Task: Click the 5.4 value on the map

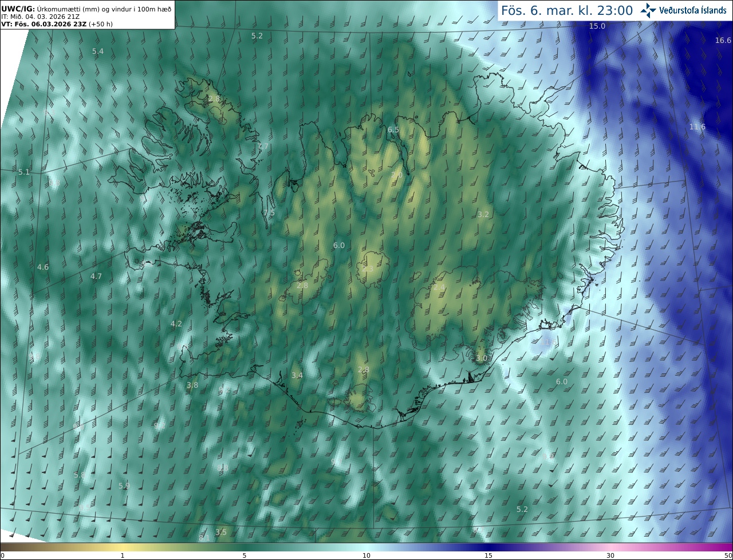Action: [x=98, y=51]
